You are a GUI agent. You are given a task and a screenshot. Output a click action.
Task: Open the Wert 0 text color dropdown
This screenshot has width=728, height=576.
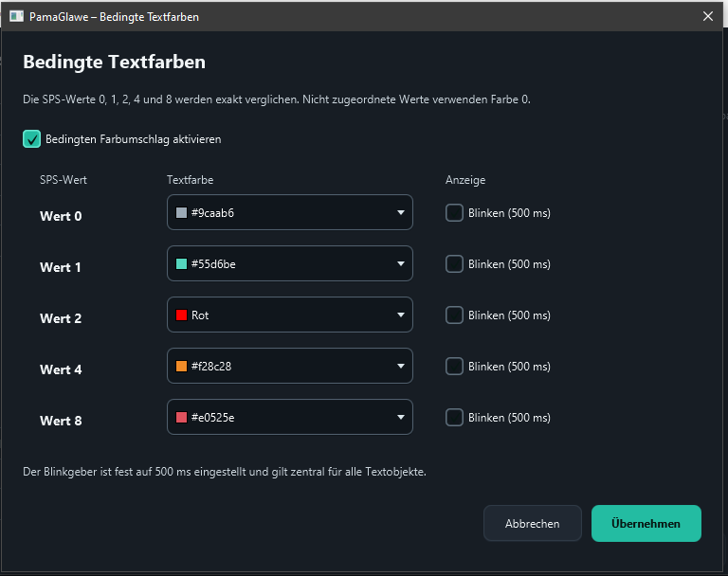[x=290, y=212]
